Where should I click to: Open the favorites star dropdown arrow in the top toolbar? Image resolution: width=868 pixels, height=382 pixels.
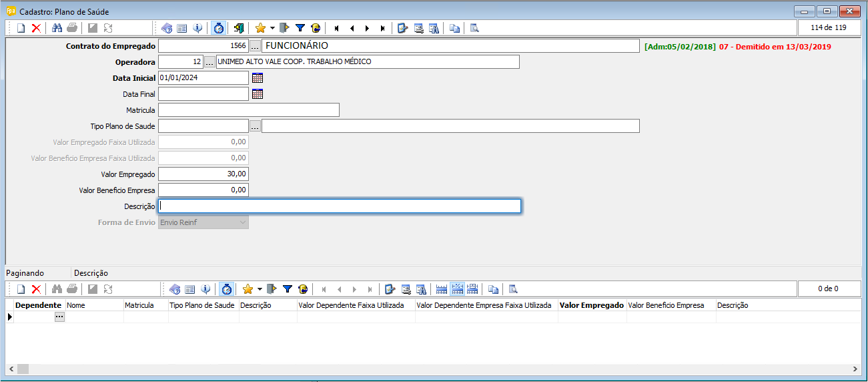(272, 28)
